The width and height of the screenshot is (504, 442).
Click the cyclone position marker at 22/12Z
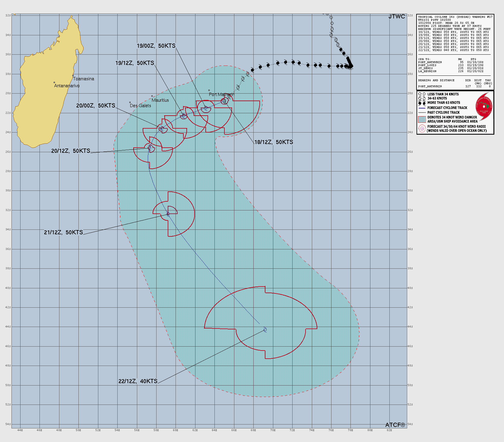[x=265, y=330]
